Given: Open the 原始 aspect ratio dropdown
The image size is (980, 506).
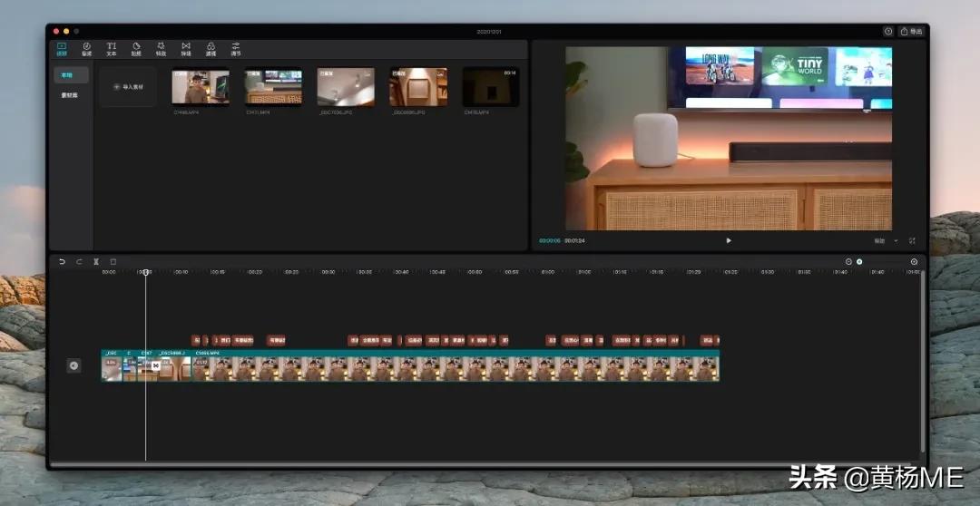Looking at the screenshot, I should click(885, 240).
